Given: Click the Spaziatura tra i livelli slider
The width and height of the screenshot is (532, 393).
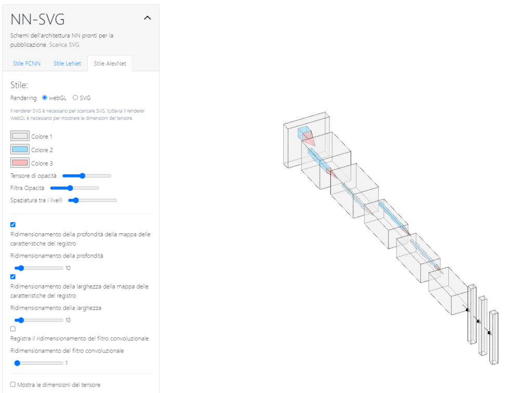Looking at the screenshot, I should pos(92,200).
